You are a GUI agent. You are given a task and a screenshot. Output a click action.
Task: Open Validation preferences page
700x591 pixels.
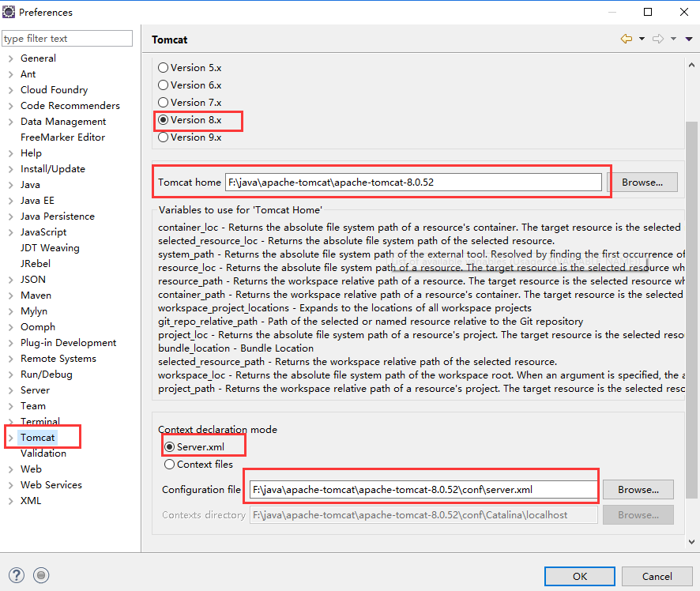(43, 453)
